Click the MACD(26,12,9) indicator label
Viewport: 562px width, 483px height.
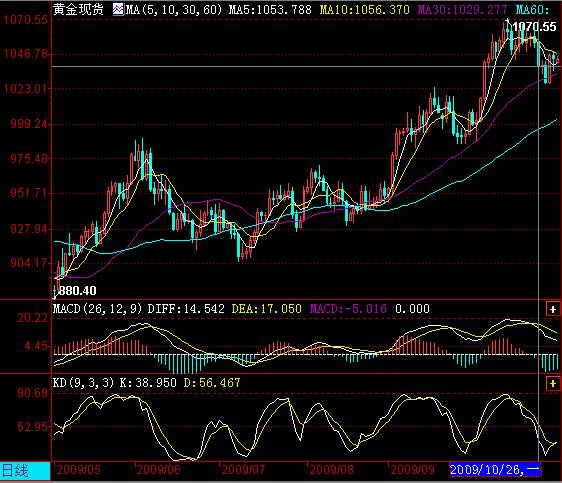tap(97, 309)
